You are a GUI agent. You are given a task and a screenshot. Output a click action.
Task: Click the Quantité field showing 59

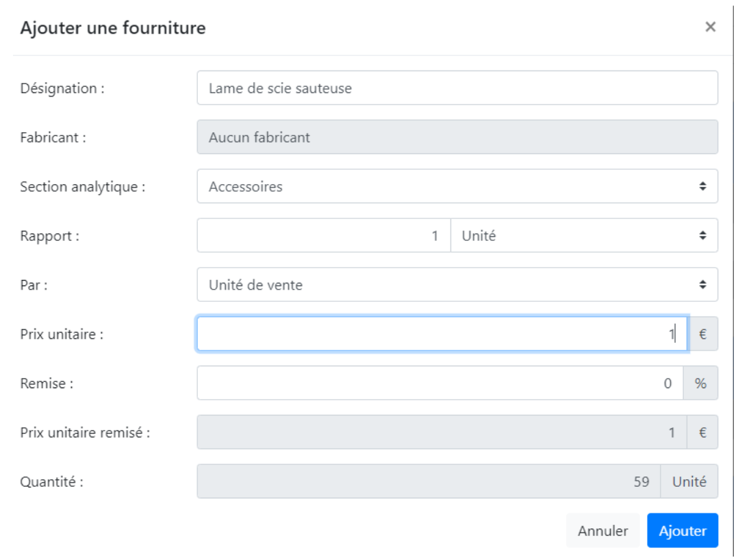(428, 482)
